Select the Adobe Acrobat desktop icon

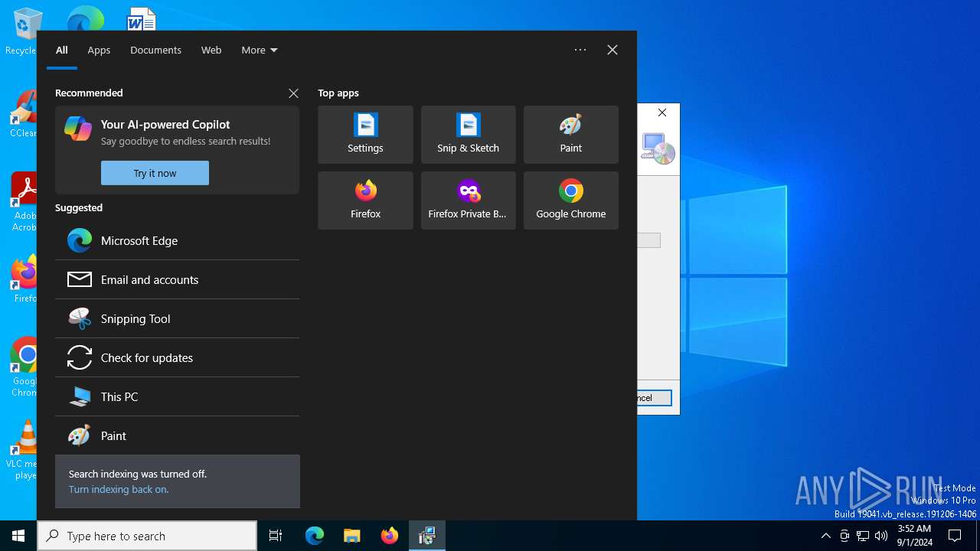[23, 202]
